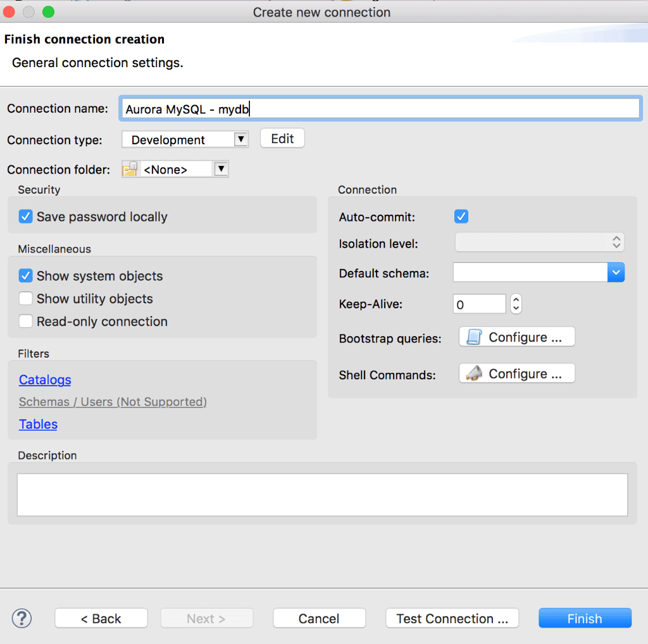Click Edit next to Connection type
Screen dimensions: 648x644
[x=282, y=139]
